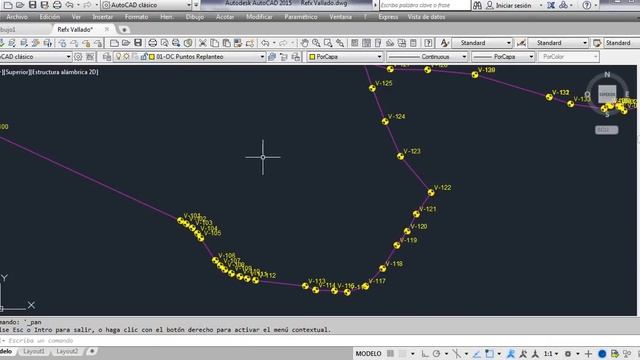Click the Plot printer icon in standard toolbar

[152, 43]
